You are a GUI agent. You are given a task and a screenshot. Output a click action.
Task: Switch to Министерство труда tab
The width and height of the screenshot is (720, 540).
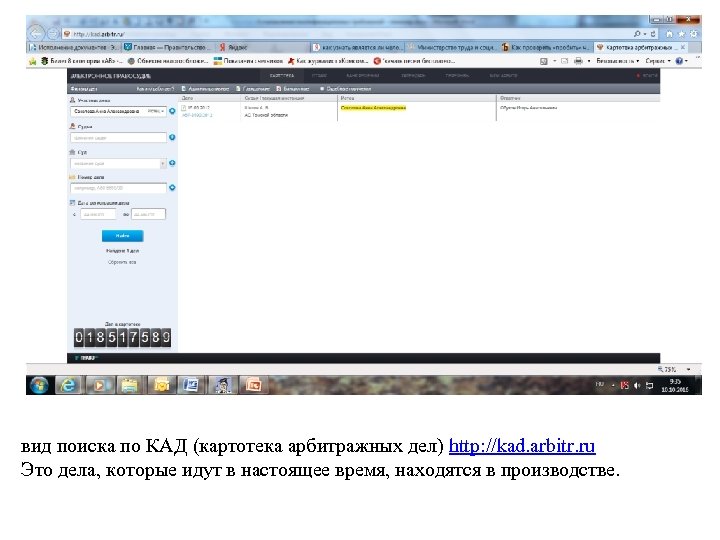coord(452,47)
